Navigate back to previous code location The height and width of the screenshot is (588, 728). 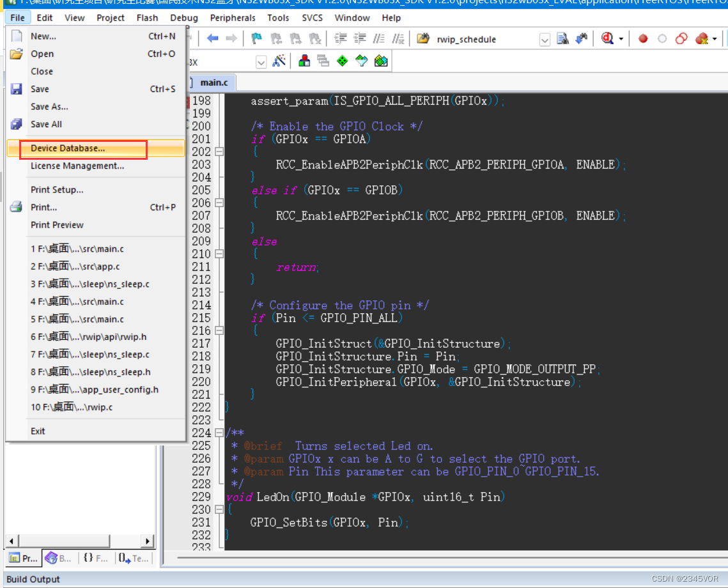pyautogui.click(x=213, y=39)
